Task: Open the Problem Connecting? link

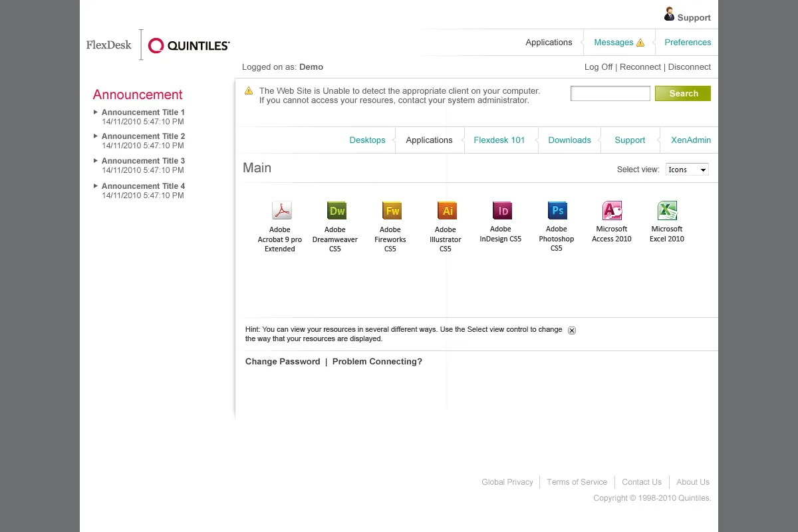Action: (377, 362)
